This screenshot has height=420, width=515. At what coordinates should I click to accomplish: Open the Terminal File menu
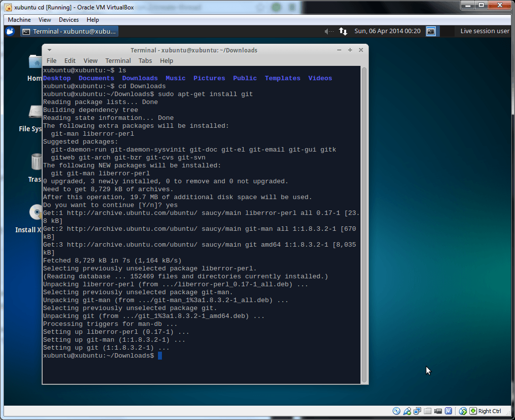click(x=51, y=61)
